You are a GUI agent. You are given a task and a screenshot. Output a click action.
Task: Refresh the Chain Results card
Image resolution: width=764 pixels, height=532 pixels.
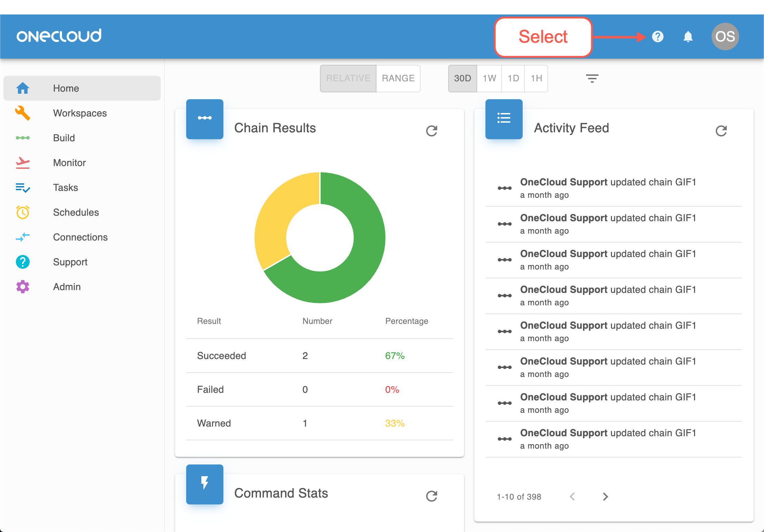click(x=431, y=131)
